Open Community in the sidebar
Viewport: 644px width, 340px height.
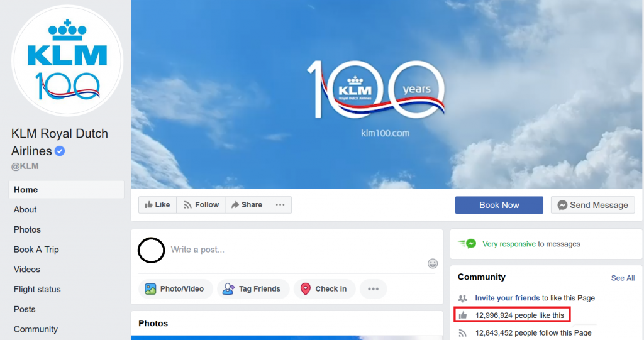click(x=36, y=329)
